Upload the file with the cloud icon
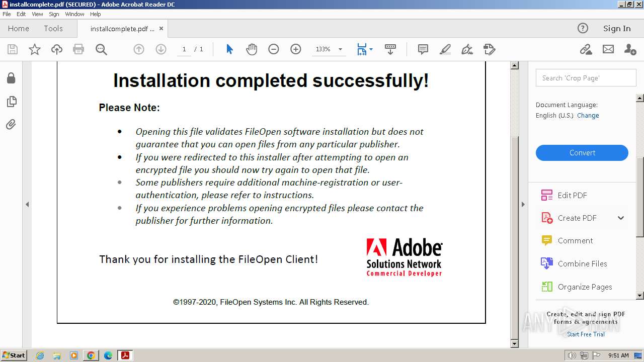 pyautogui.click(x=57, y=49)
